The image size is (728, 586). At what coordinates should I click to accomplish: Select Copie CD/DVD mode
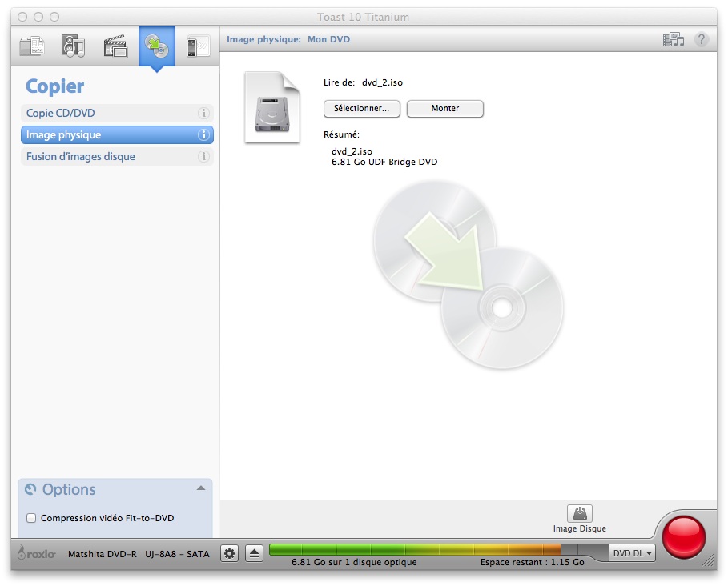[x=117, y=113]
